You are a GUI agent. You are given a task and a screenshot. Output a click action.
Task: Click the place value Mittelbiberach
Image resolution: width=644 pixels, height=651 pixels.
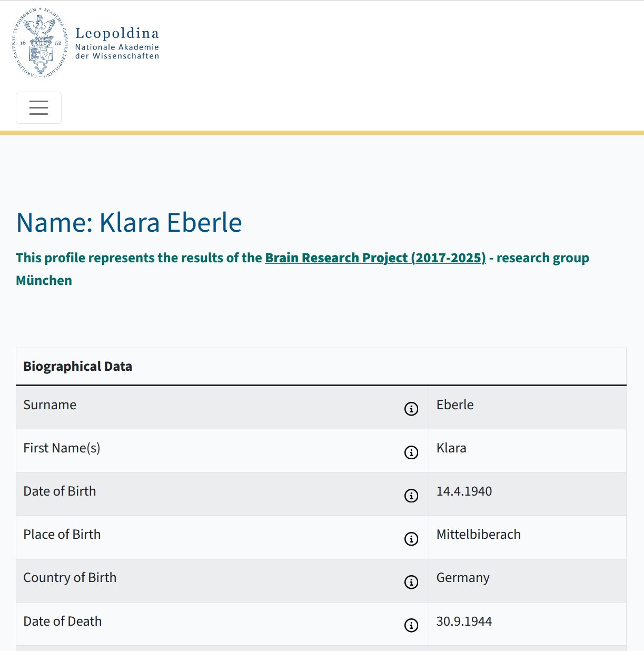tap(478, 534)
